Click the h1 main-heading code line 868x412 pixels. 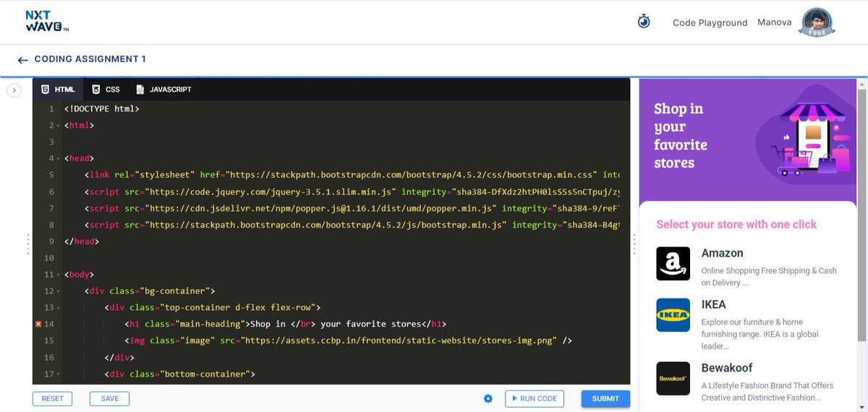tap(285, 325)
